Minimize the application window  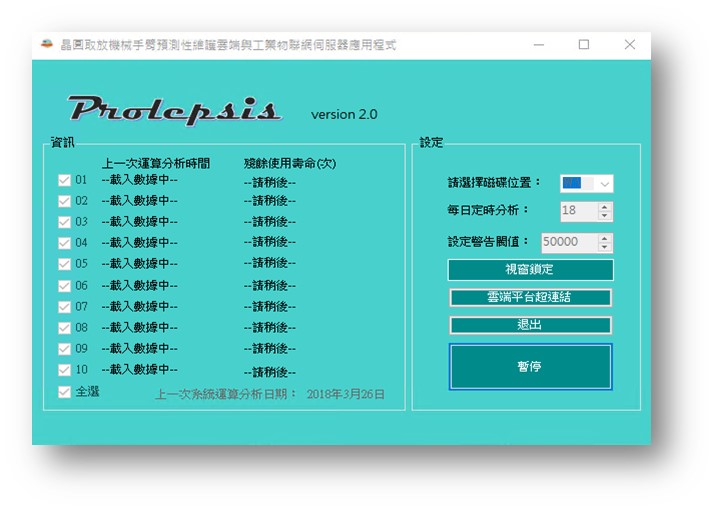539,44
